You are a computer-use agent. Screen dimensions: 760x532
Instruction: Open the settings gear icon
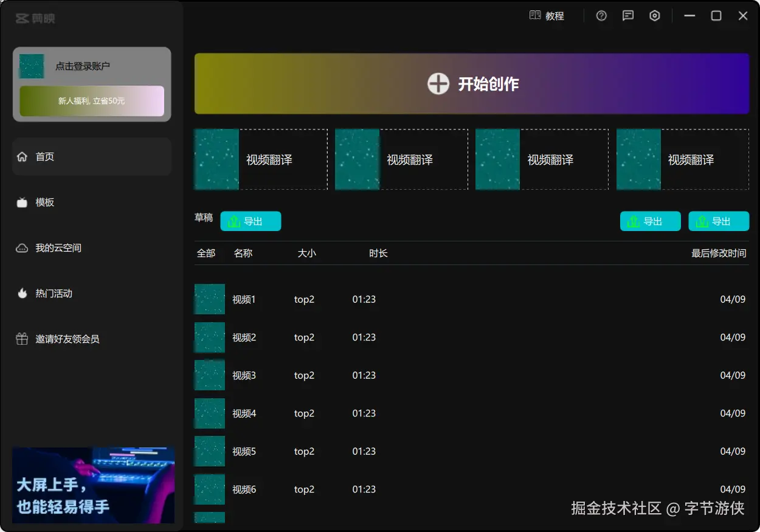[x=655, y=16]
